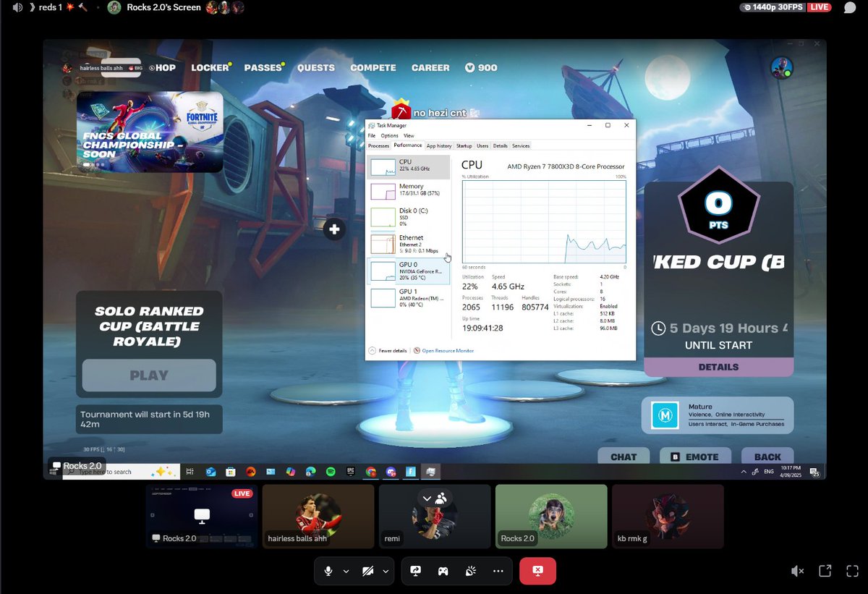
Task: Open Options menu in Task Manager
Action: pos(390,135)
